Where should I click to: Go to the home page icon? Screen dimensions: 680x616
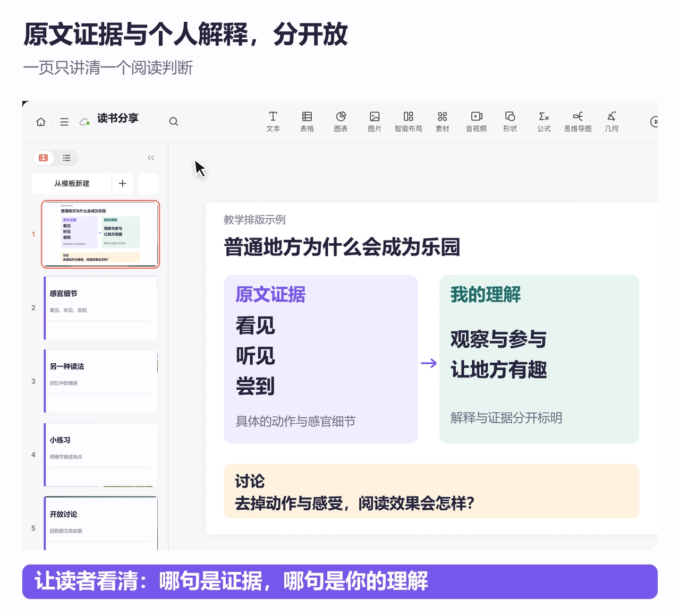tap(41, 122)
